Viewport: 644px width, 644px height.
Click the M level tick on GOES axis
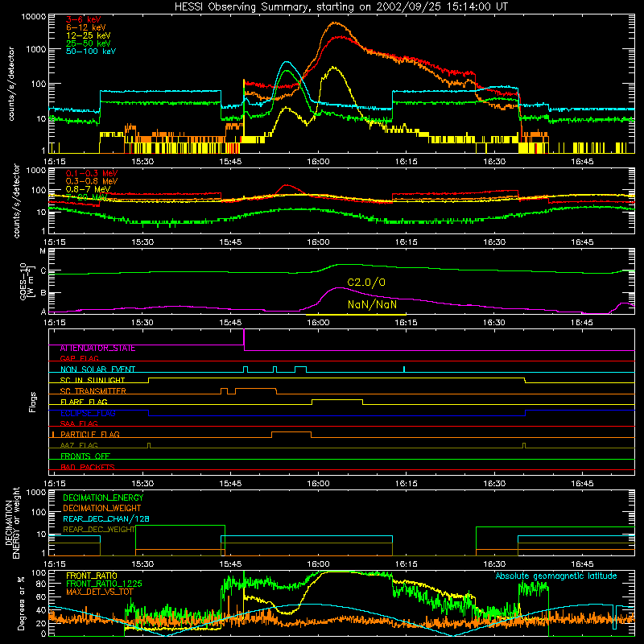pyautogui.click(x=43, y=251)
